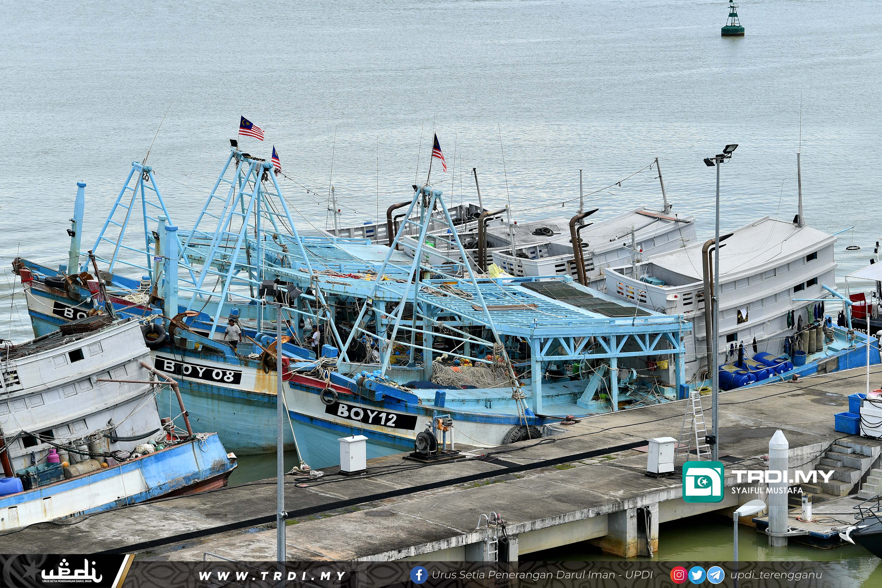Screen dimensions: 882x588
Task: Open the WWW.TRDI.MY website link
Action: (272, 576)
